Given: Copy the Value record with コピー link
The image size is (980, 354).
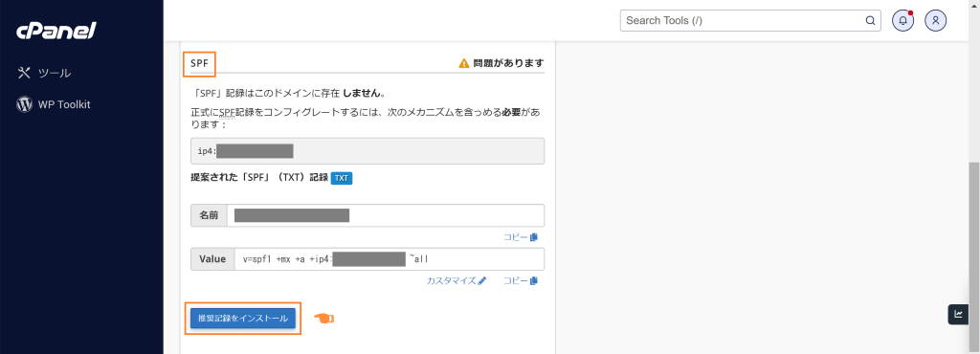Looking at the screenshot, I should pos(521,281).
